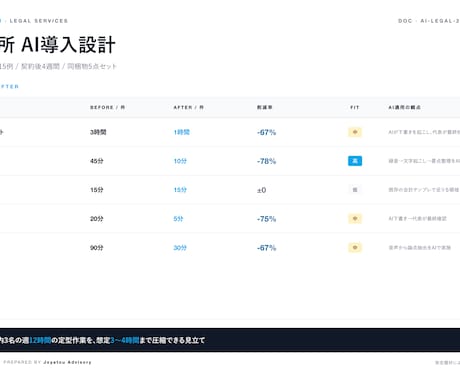Click the grey fit badge in the ±0 row
The height and width of the screenshot is (380, 460).
click(x=355, y=190)
